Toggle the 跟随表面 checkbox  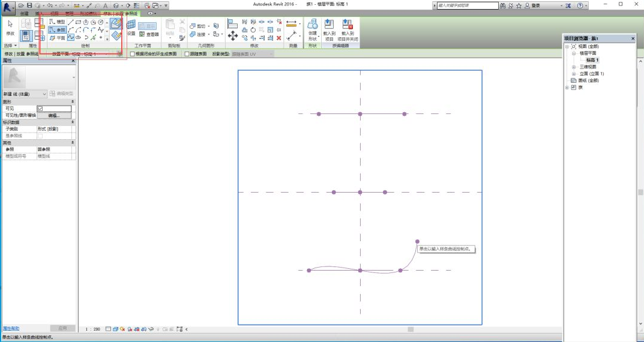187,53
